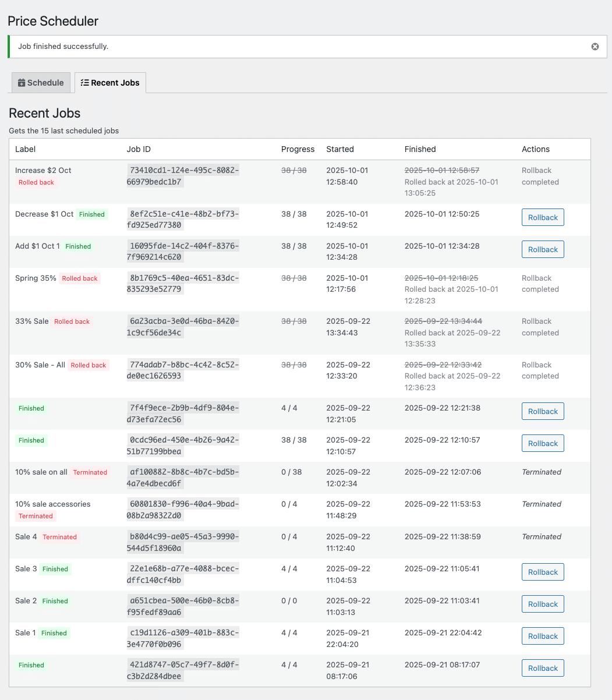Switch to the Schedule tab

[x=41, y=83]
